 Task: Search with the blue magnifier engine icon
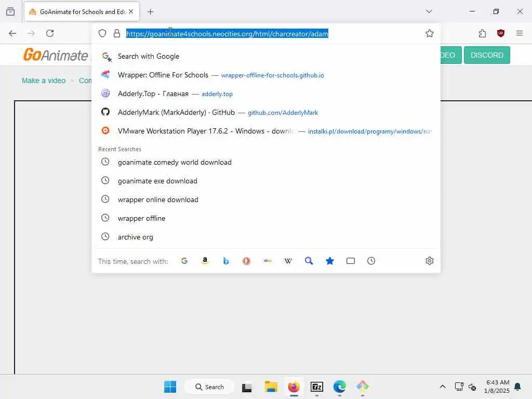pos(309,261)
